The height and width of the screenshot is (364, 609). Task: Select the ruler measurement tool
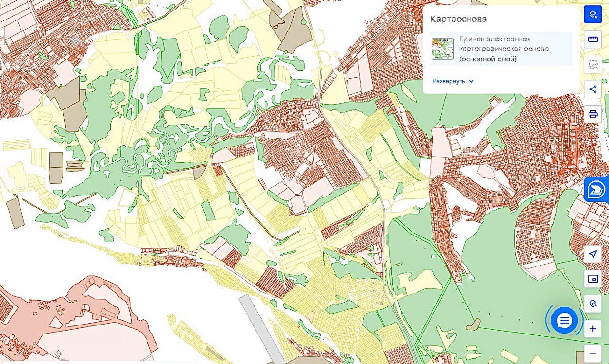click(593, 39)
